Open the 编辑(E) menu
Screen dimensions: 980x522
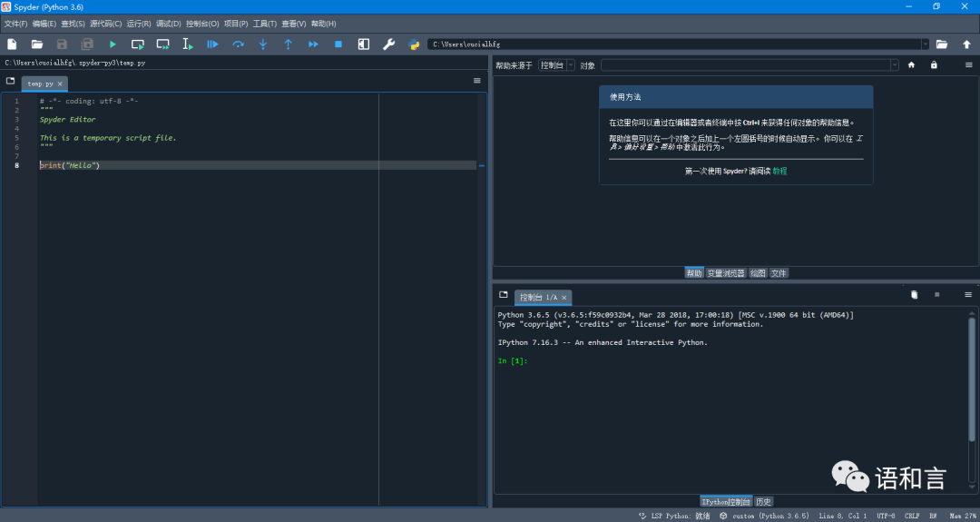click(44, 24)
